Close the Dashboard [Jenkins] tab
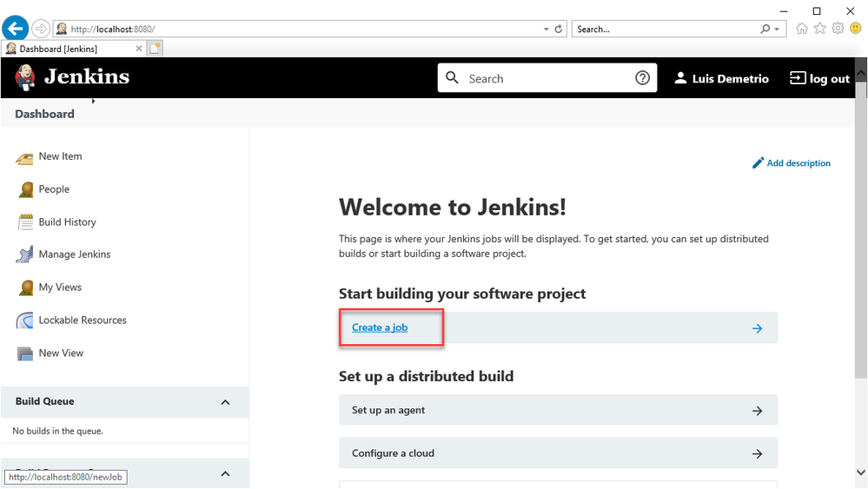 [x=139, y=49]
